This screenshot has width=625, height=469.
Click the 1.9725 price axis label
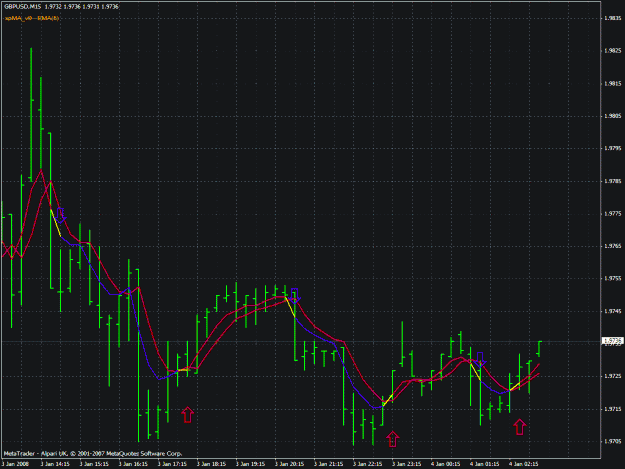[613, 376]
